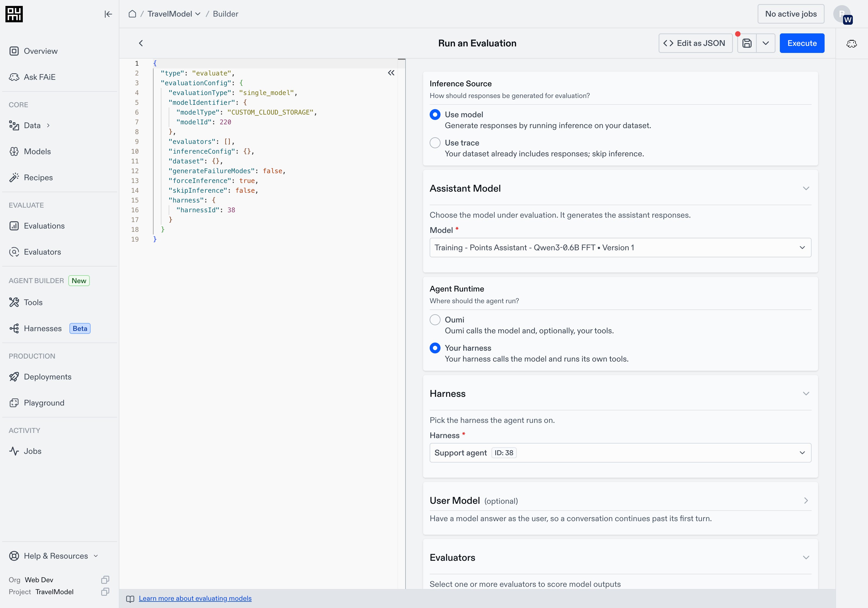This screenshot has width=868, height=608.
Task: Open Deployments in the sidebar
Action: tap(59, 377)
